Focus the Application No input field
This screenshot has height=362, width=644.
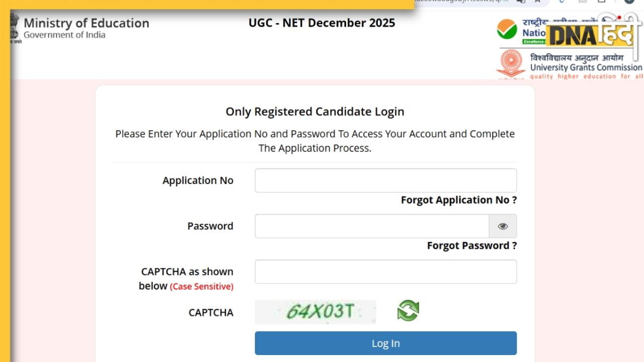pyautogui.click(x=385, y=180)
